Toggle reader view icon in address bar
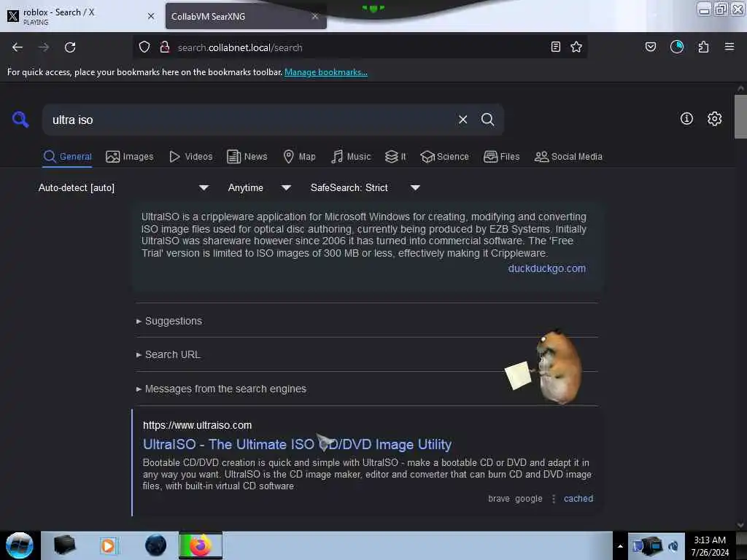Viewport: 747px width, 560px height. (555, 47)
